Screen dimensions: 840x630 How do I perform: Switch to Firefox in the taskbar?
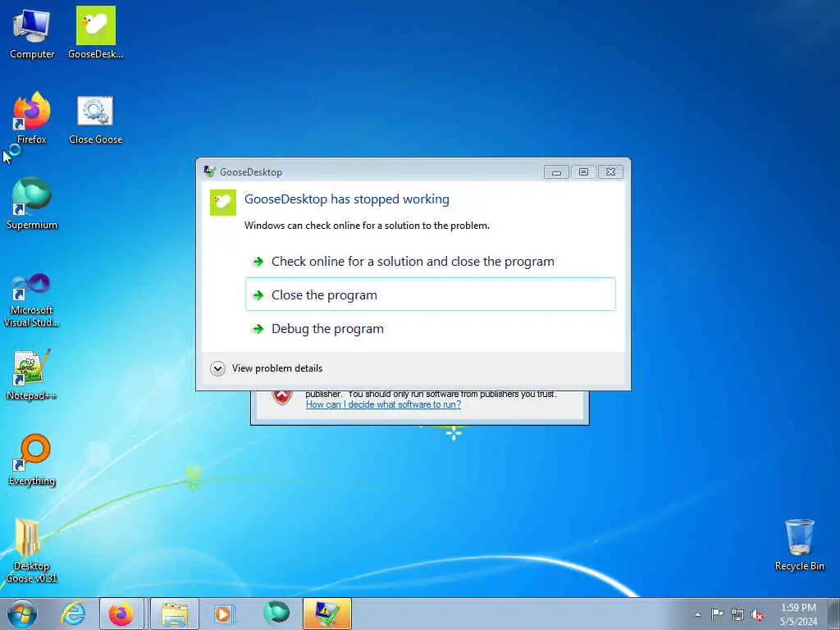click(x=121, y=614)
